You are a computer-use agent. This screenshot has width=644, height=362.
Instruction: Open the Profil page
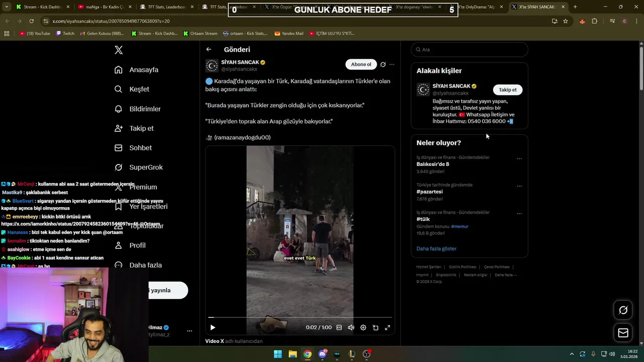click(x=130, y=245)
